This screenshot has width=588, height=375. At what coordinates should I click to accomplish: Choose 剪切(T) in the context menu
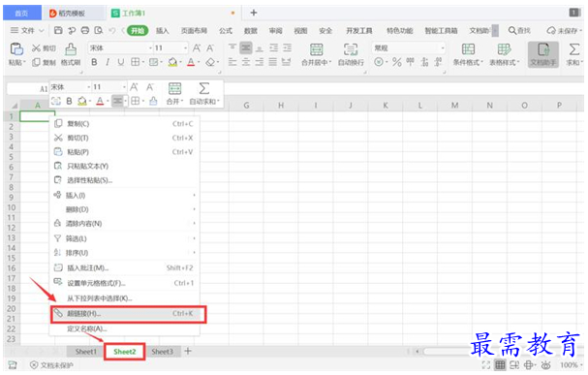click(124, 138)
